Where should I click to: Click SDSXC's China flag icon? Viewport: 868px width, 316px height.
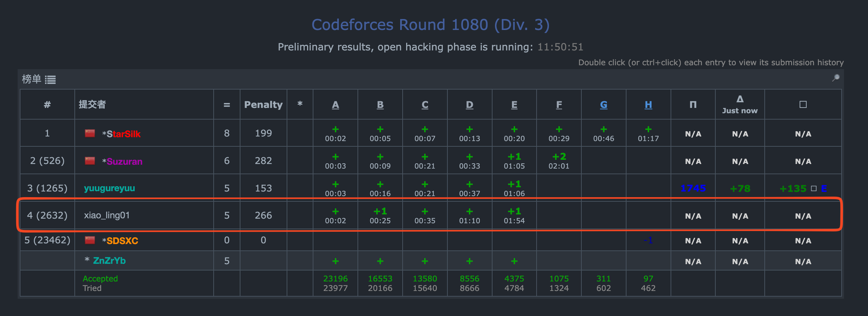90,240
